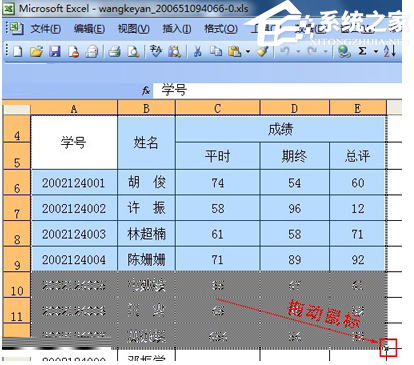
Task: Click the Undo arrow icon
Action: point(285,51)
